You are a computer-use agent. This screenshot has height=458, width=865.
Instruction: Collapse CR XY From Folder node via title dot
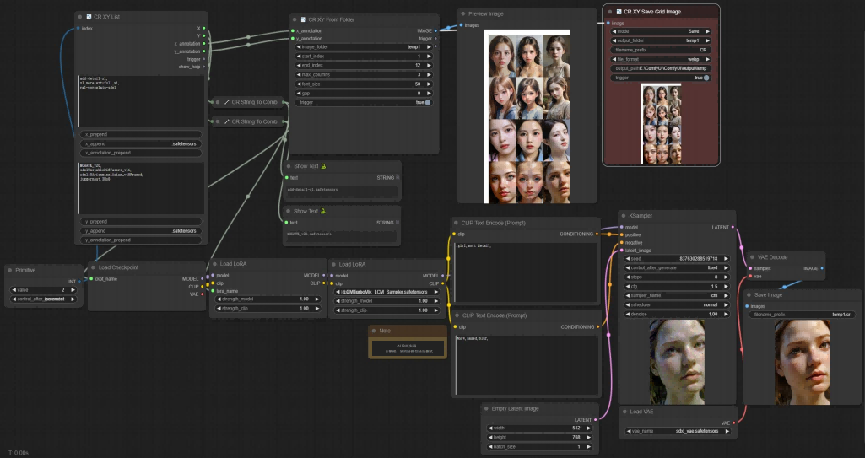[295, 20]
